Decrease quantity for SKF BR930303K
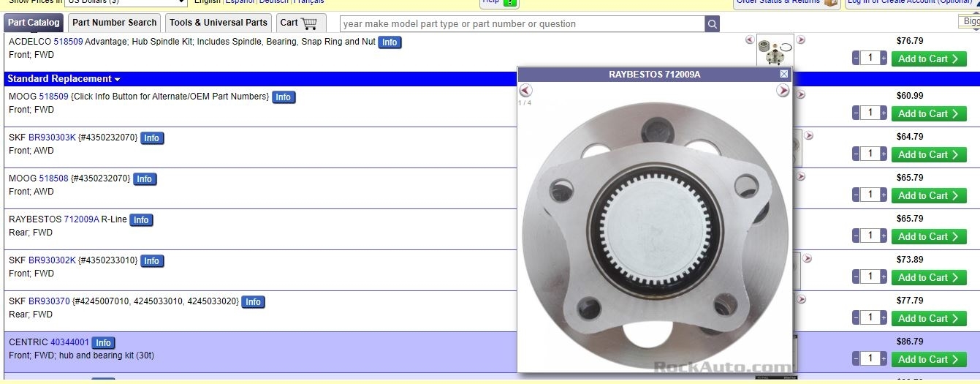This screenshot has height=384, width=980. coord(856,154)
